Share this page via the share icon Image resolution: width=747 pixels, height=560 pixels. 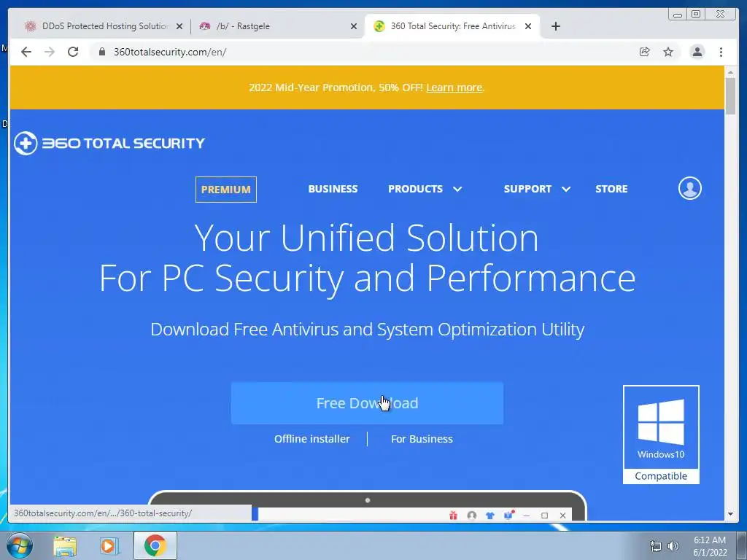click(644, 52)
